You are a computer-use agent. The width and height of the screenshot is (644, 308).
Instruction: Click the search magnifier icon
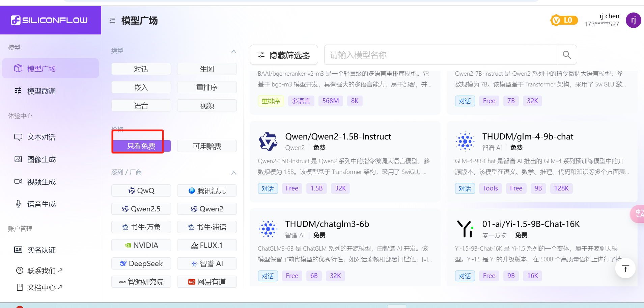coord(567,55)
